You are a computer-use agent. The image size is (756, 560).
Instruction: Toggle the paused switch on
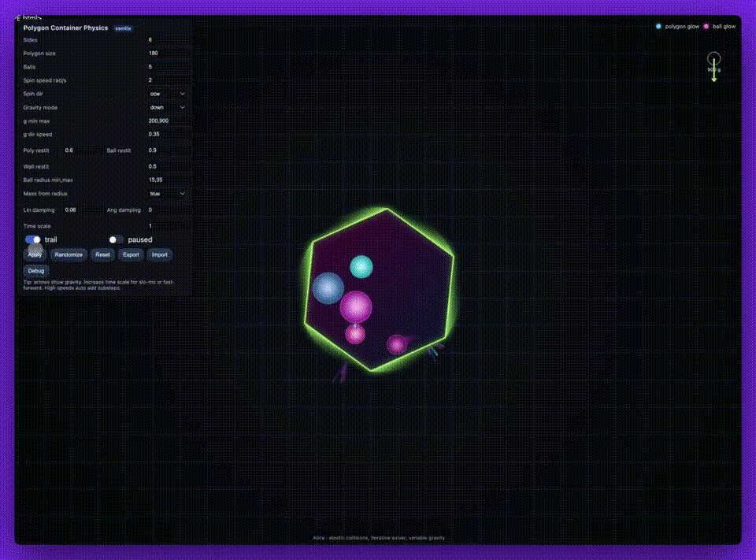117,239
